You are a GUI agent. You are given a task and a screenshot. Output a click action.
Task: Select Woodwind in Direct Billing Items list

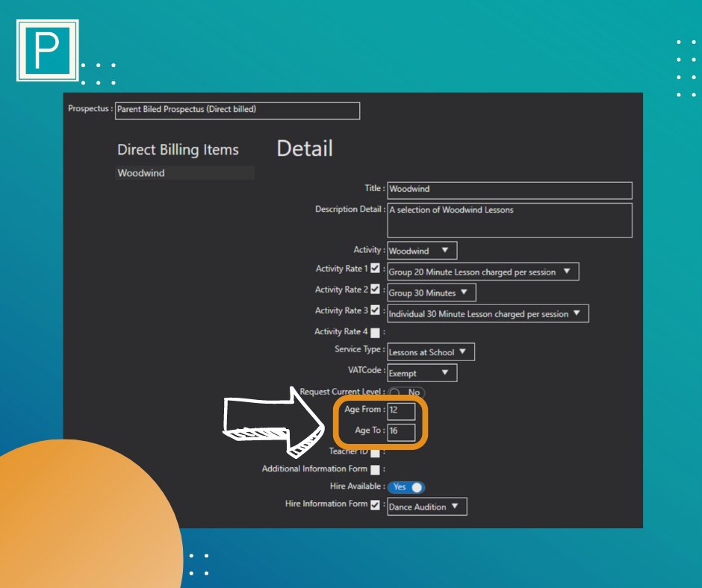tap(185, 172)
